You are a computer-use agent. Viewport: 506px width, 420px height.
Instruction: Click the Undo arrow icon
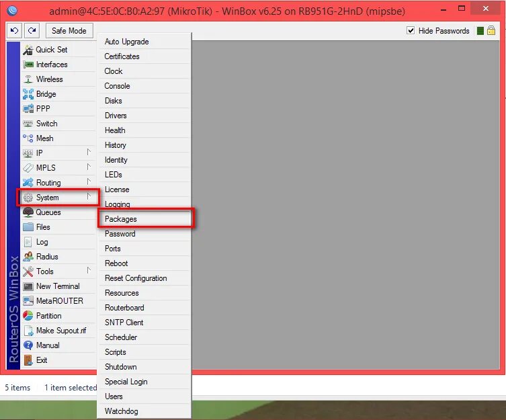14,31
